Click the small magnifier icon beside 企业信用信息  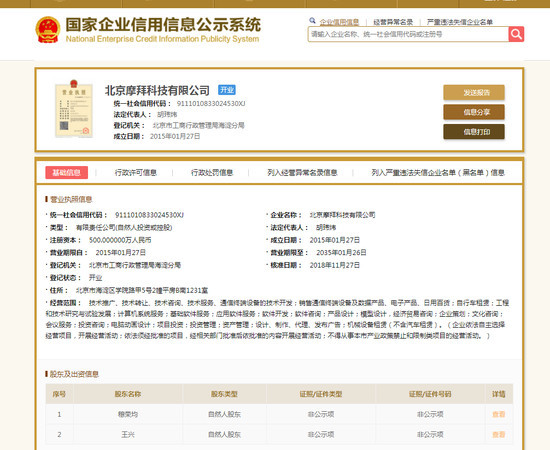(x=312, y=21)
